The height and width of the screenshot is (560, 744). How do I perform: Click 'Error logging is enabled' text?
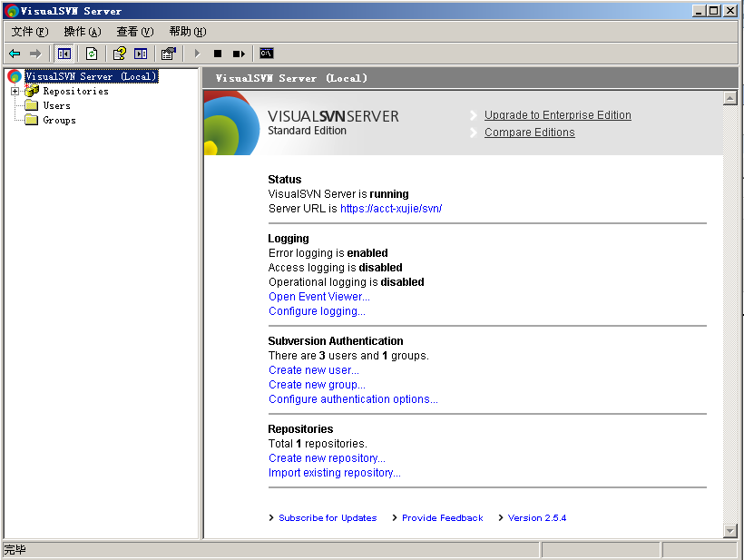[x=328, y=253]
